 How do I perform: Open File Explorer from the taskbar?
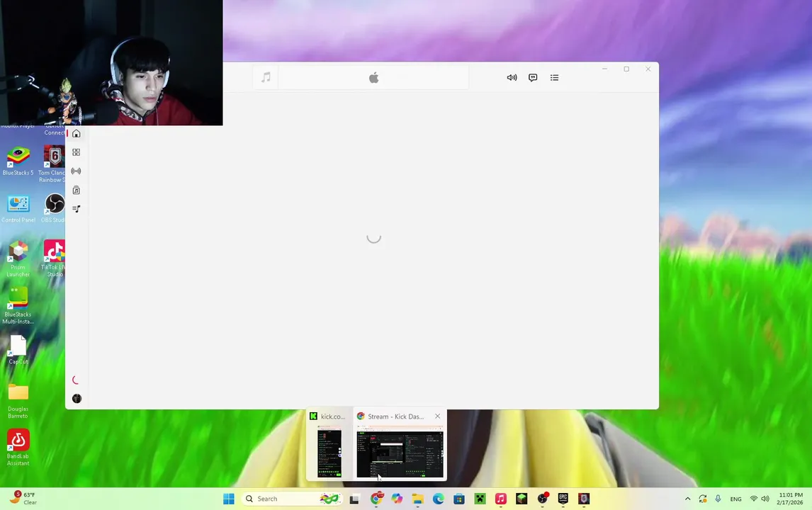pyautogui.click(x=418, y=499)
